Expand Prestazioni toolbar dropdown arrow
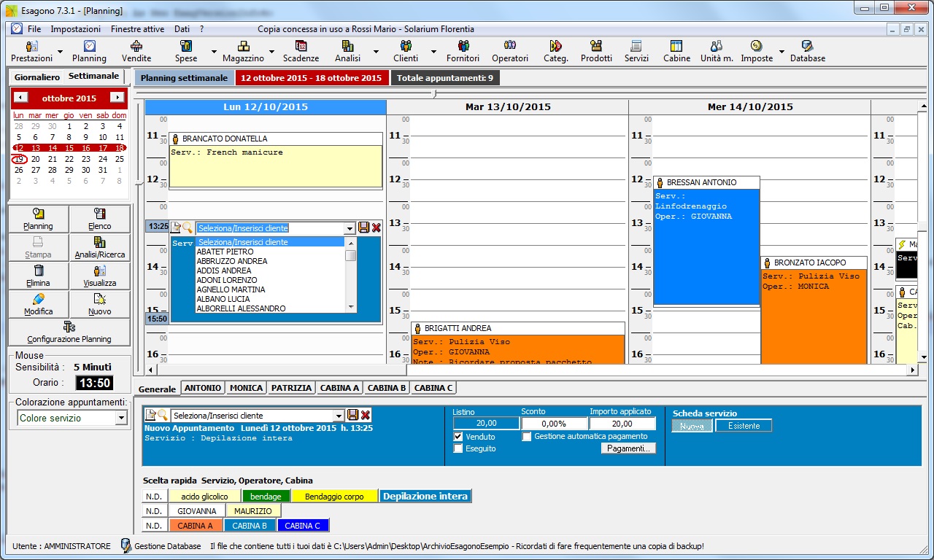 (60, 52)
